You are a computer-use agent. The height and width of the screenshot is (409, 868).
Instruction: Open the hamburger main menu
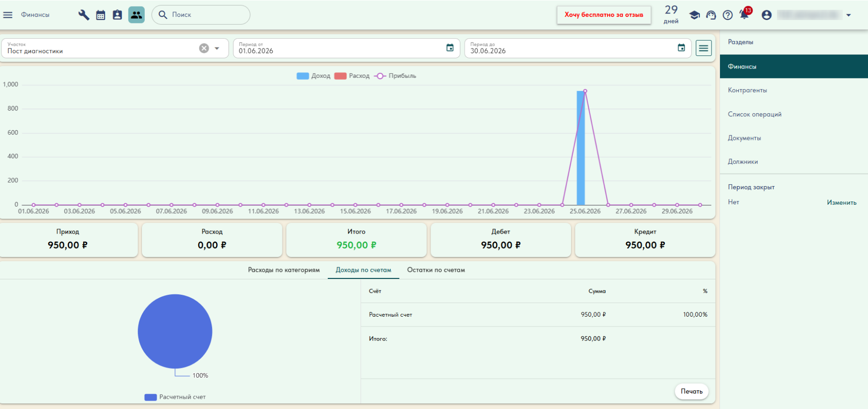pos(8,15)
